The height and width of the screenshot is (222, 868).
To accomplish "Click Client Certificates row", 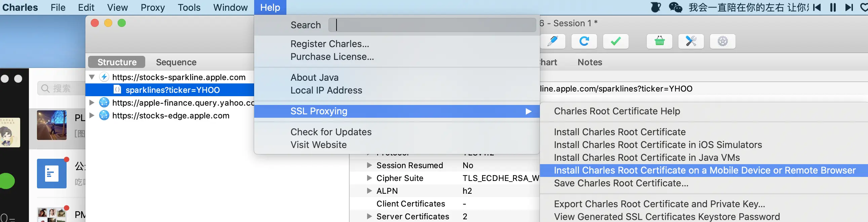I will [444, 203].
